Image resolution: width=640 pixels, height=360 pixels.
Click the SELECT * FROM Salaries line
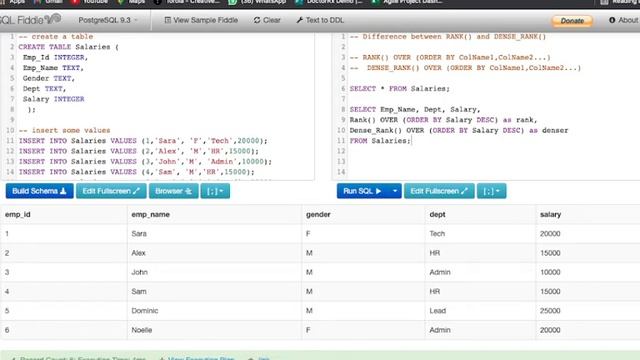pos(399,89)
